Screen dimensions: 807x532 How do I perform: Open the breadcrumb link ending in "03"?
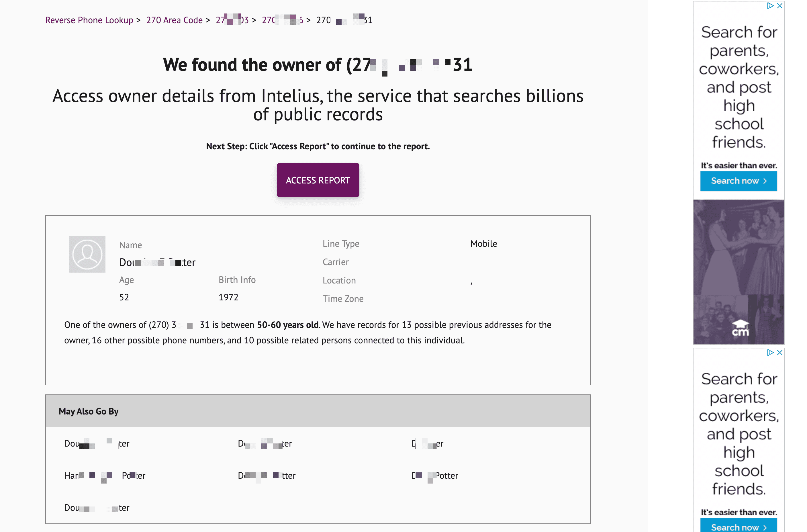(232, 20)
